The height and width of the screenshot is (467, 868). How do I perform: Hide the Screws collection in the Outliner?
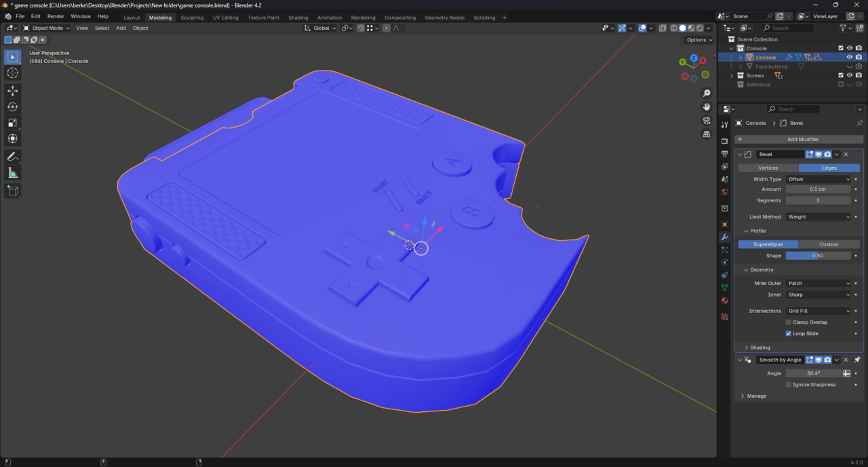(x=849, y=75)
